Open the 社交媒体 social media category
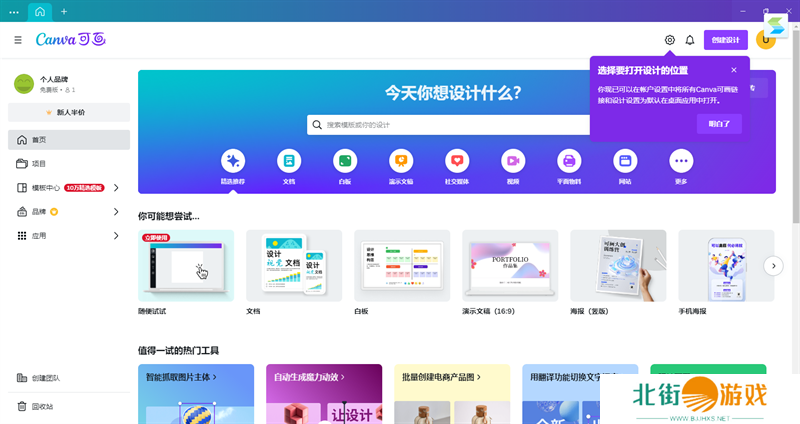This screenshot has height=424, width=800. pos(457,161)
